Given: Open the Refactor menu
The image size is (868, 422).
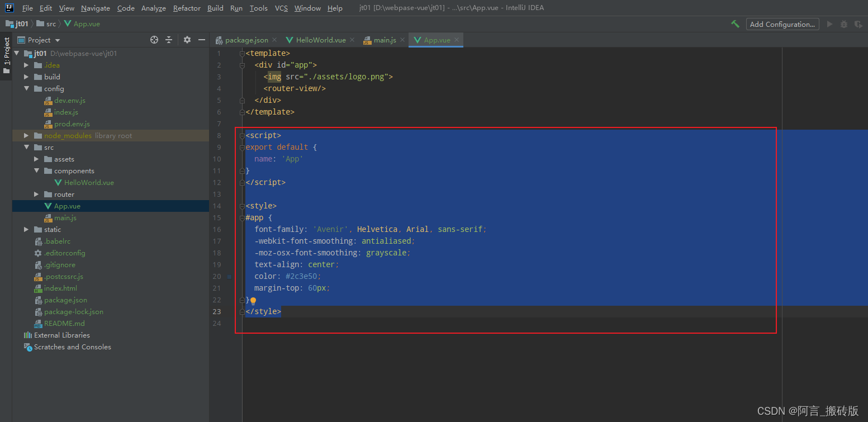Looking at the screenshot, I should [x=187, y=8].
